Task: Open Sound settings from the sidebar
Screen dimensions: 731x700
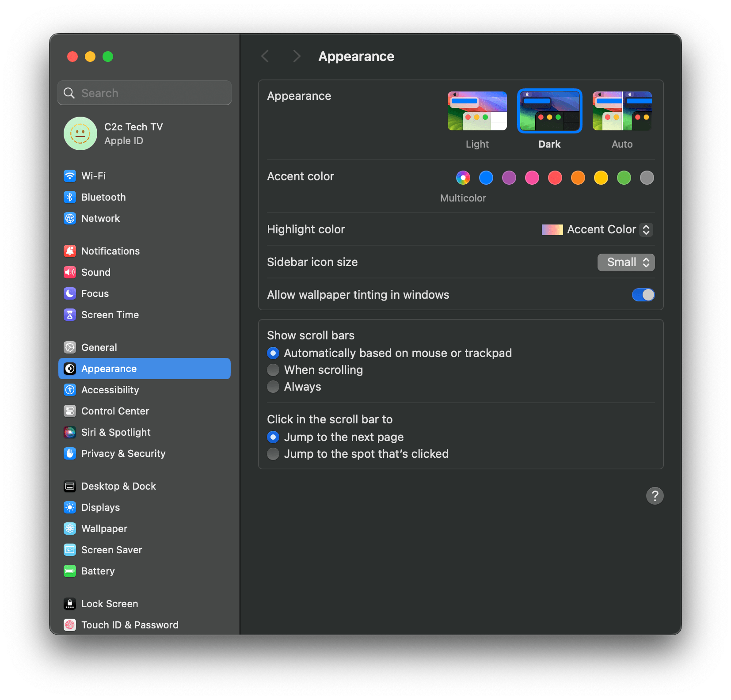Action: (95, 272)
